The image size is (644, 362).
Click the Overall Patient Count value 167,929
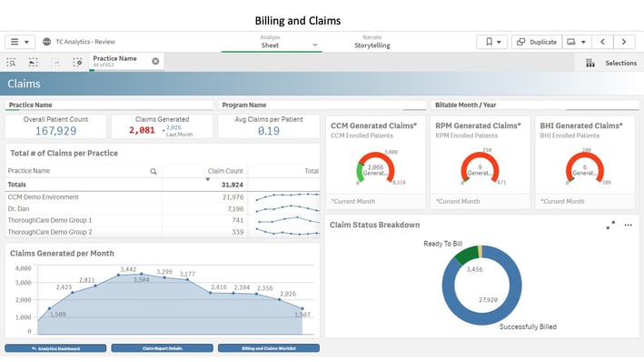[x=55, y=131]
